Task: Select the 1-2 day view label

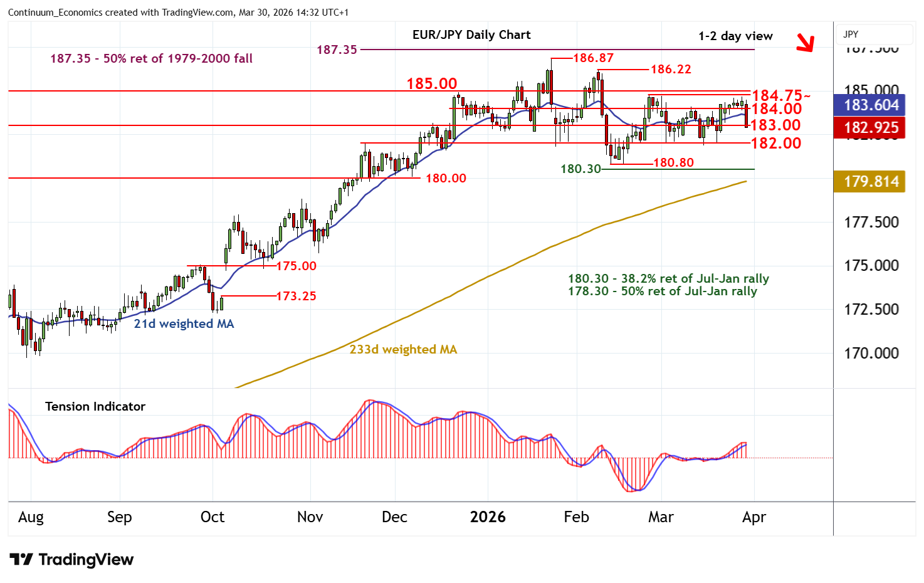Action: coord(735,36)
